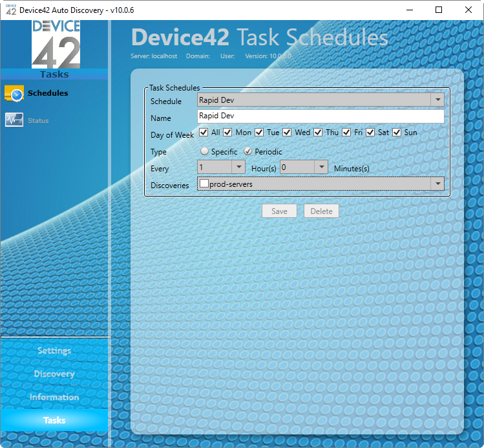Switch to the Tasks section
Viewport: 484px width, 448px height.
click(x=54, y=420)
